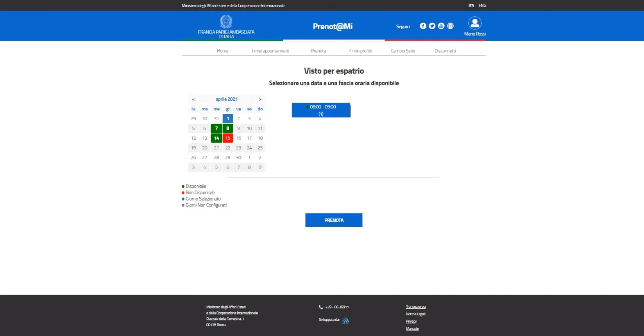Pick unavailable red day 15

228,138
